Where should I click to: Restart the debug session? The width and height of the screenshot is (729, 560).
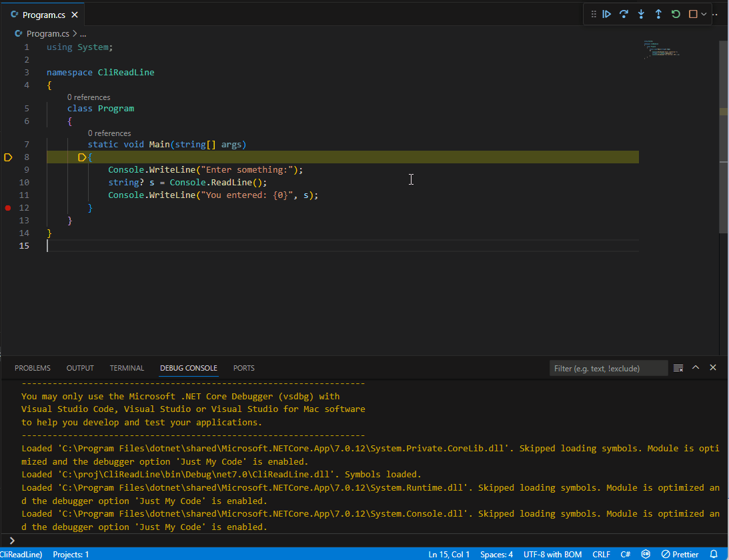click(x=675, y=14)
